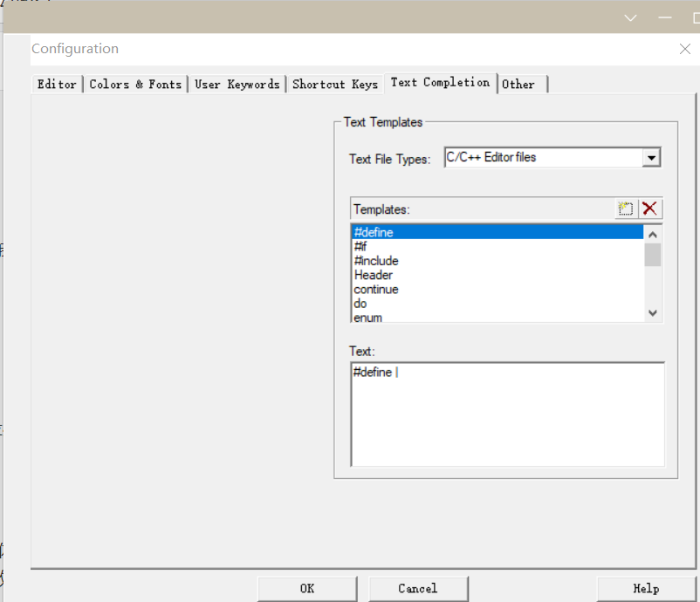Click inside the template Text editing box
This screenshot has width=700, height=602.
[x=508, y=414]
